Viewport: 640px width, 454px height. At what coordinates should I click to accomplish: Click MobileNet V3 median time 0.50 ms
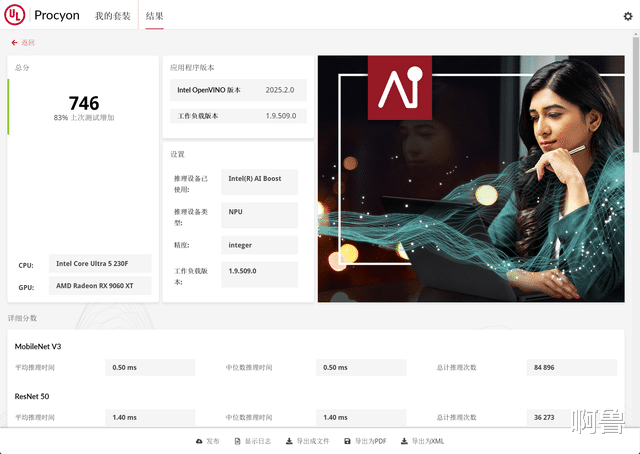point(361,367)
